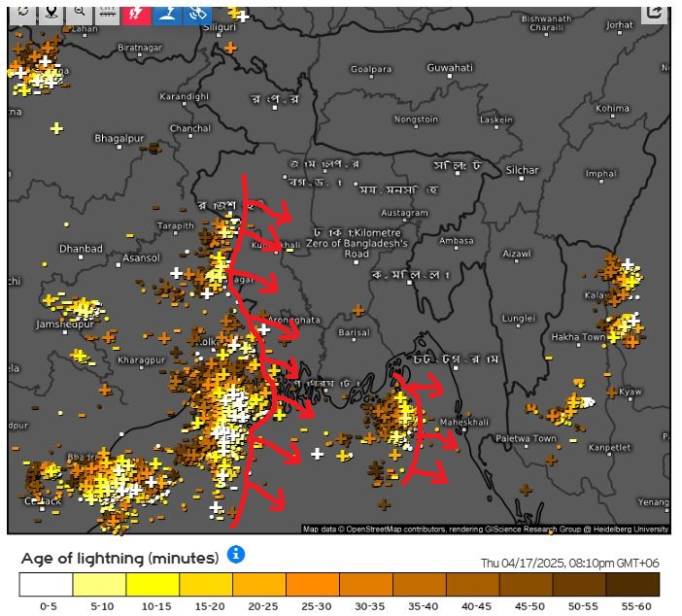
Task: Click the blue info icon beside legend title
Action: point(236,555)
